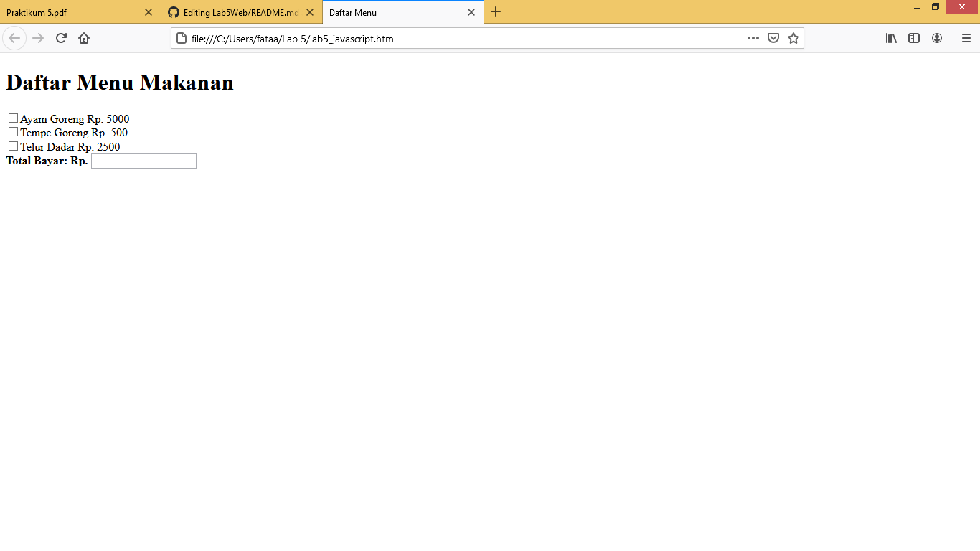
Task: Click the Home icon in the toolbar
Action: coord(84,38)
